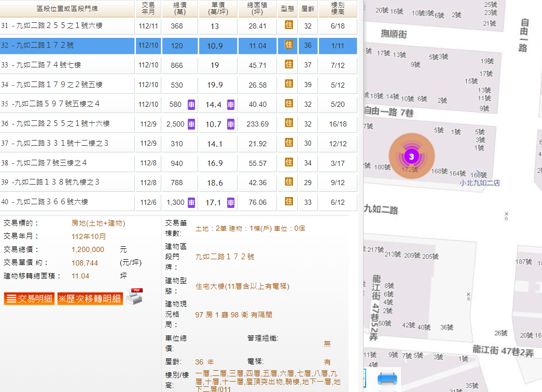542x392 pixels.
Task: Click the residential type icon in row 35
Action: [288, 103]
